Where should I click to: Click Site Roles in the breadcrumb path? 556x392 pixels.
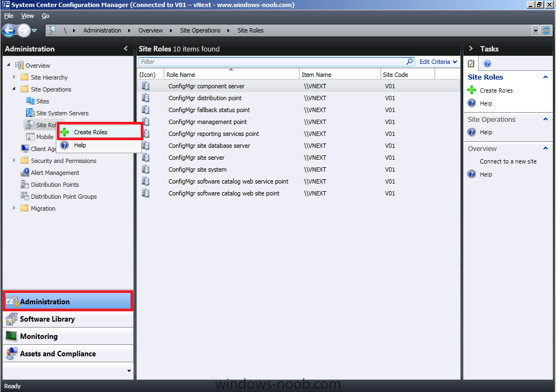[x=250, y=30]
